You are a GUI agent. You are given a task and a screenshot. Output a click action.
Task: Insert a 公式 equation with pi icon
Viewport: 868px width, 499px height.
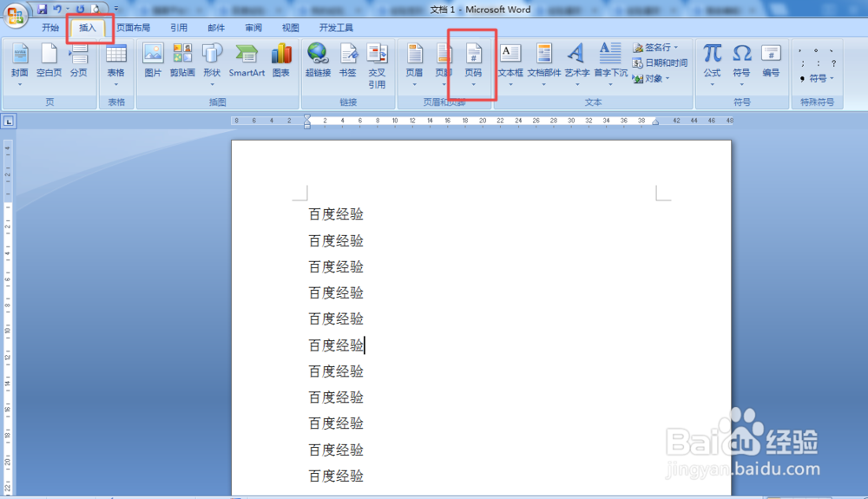pyautogui.click(x=712, y=64)
